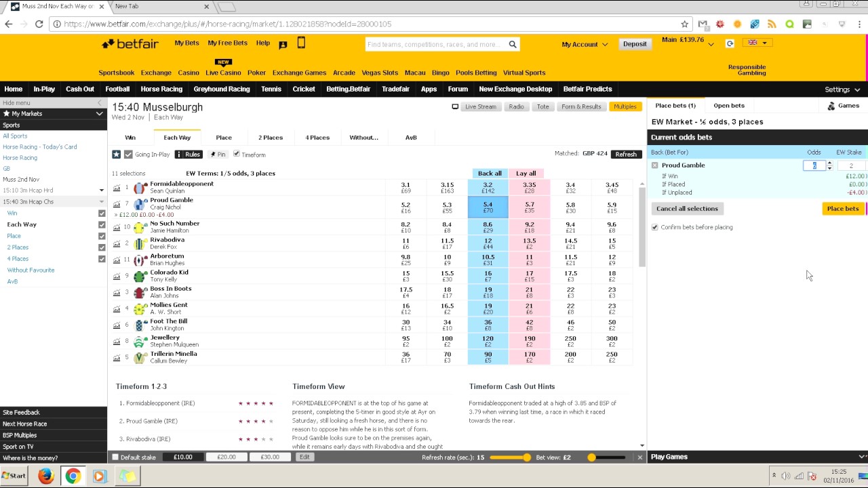Bookmark this page with the star icon

[x=685, y=24]
